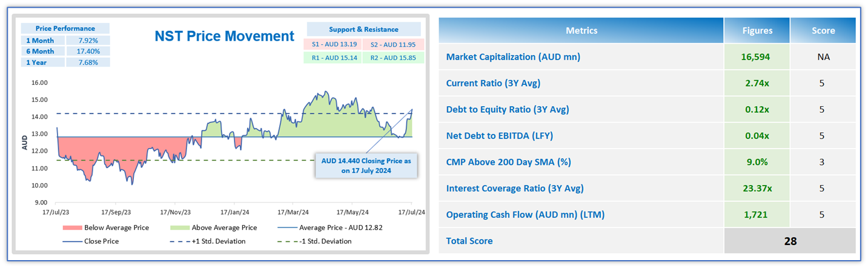Click the Close Price legend entry

pos(90,241)
